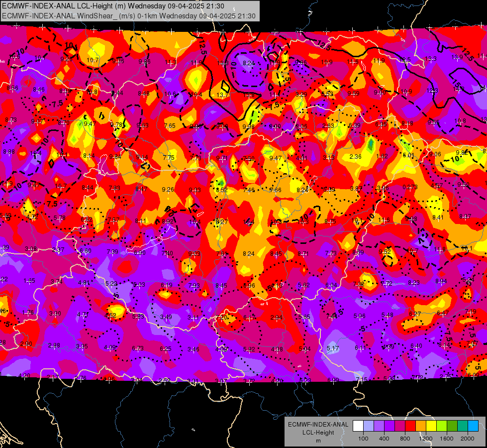This screenshot has width=487, height=448.
Task: Click the legend scale value 1600
Action: coord(447,439)
